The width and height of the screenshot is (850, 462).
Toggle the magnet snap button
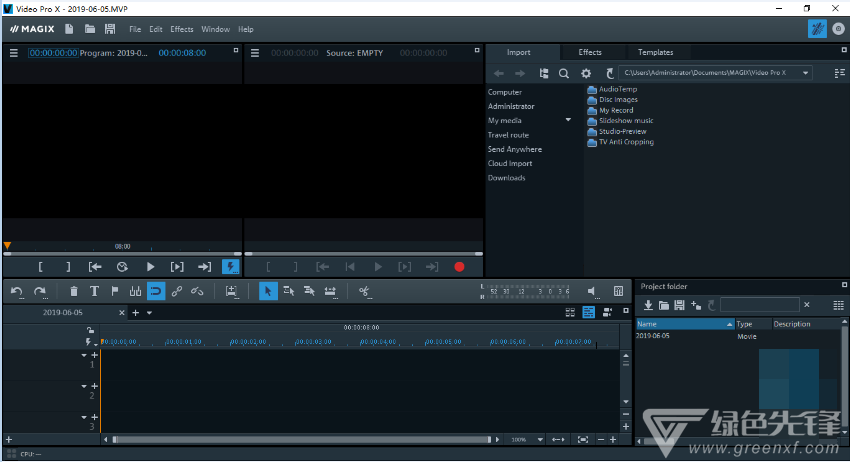coord(156,292)
